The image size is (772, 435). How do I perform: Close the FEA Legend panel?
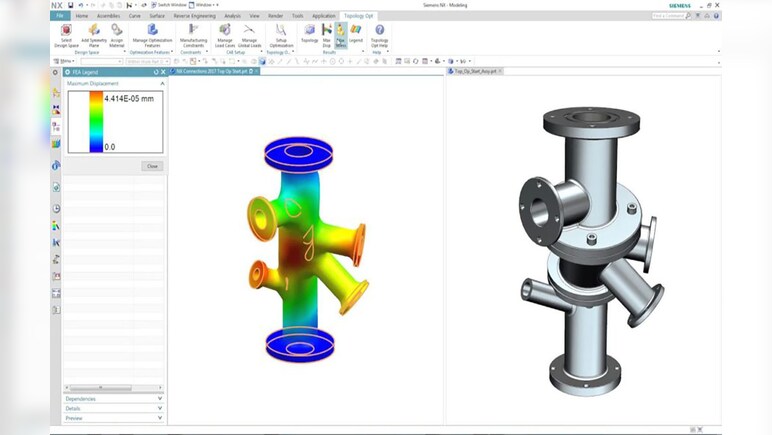(x=163, y=72)
